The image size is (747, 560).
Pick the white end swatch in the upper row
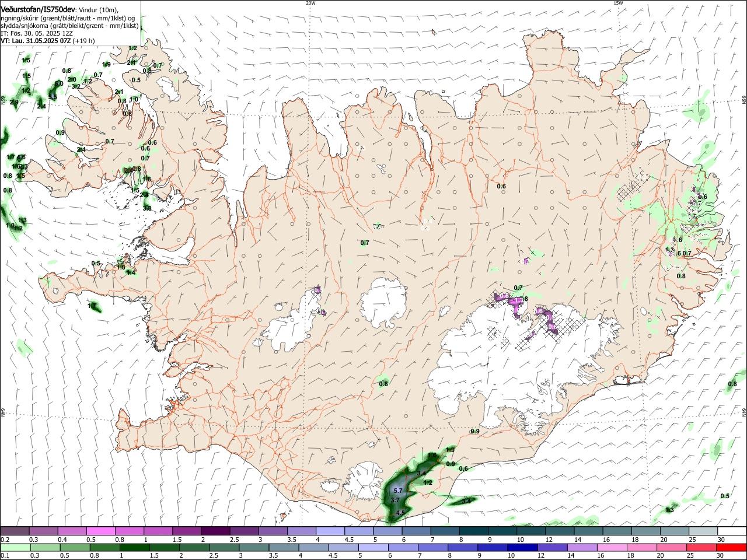(732, 531)
